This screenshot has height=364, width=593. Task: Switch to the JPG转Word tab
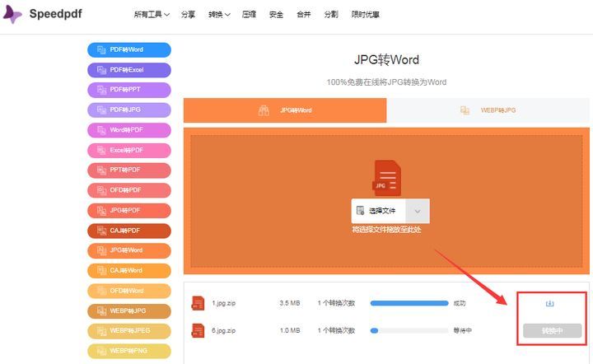[285, 110]
